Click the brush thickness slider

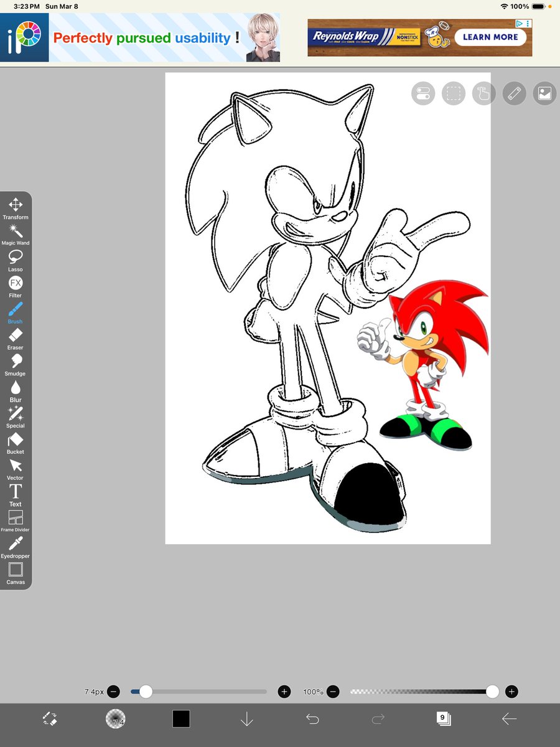198,692
